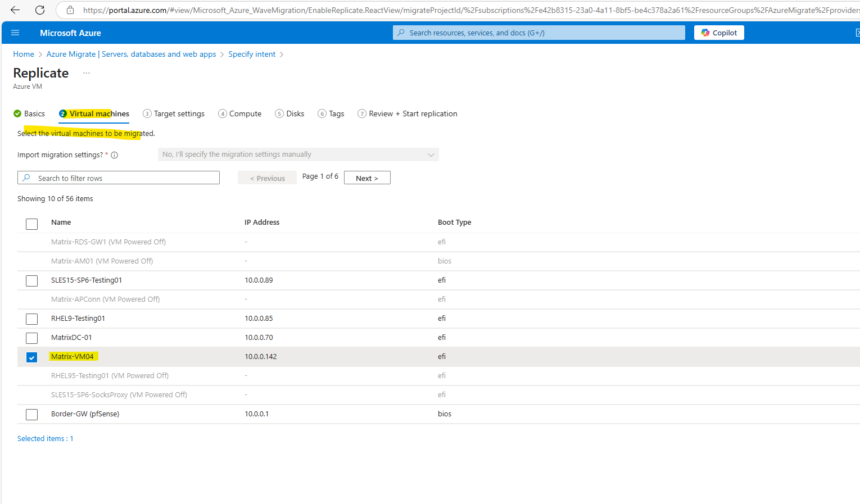The image size is (860, 504).
Task: Check the Border-GW (pfSense) checkbox
Action: (x=32, y=415)
